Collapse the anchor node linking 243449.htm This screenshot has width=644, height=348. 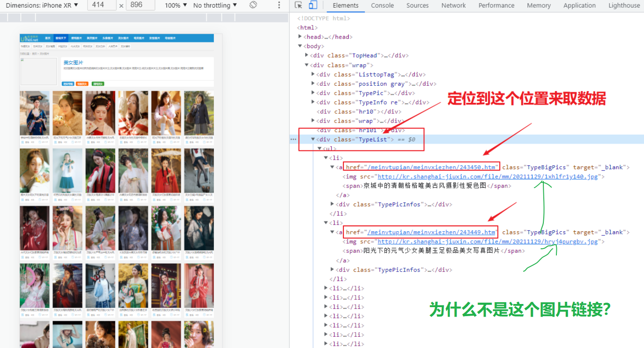coord(333,232)
